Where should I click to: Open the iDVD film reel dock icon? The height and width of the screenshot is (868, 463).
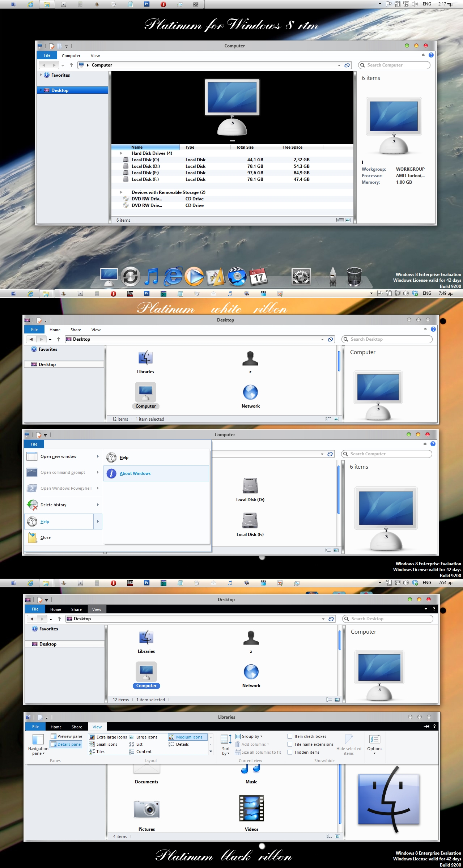pos(237,277)
